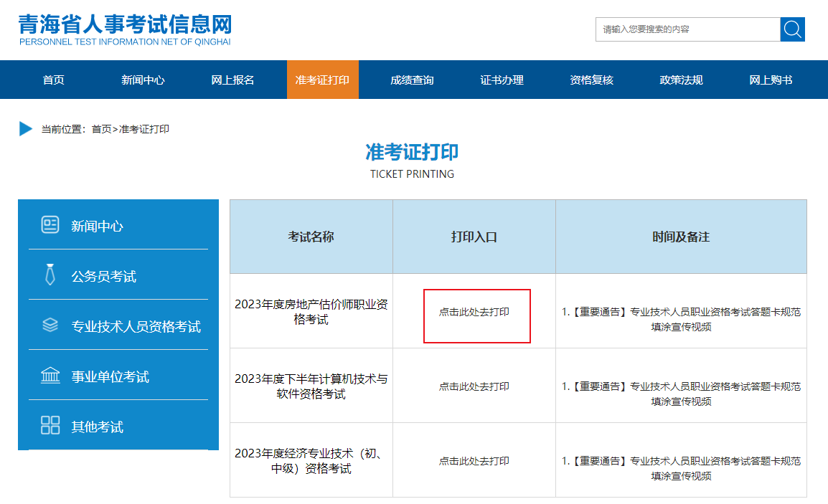The height and width of the screenshot is (504, 828).
Task: Click 点击此处去打印 for 房地产估价师 exam
Action: [474, 313]
